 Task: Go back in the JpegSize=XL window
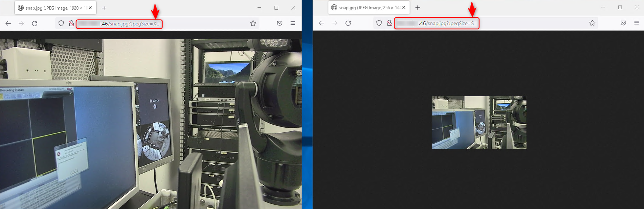[8, 24]
